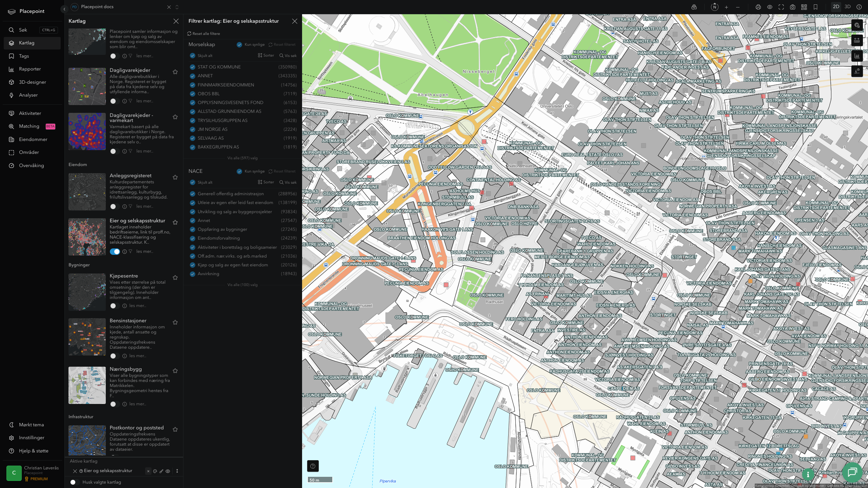Click the info icon in top toolbar
This screenshot has width=868, height=488.
(x=859, y=7)
